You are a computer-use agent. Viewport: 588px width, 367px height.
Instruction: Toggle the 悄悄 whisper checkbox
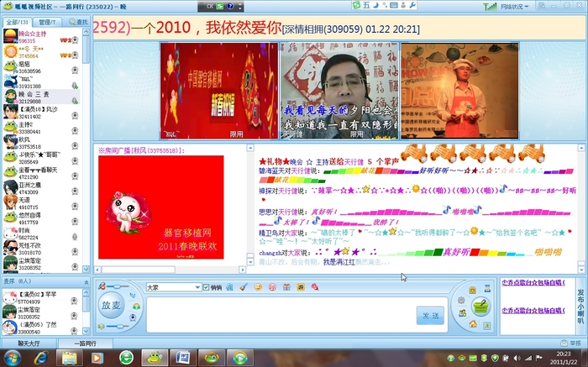point(207,287)
